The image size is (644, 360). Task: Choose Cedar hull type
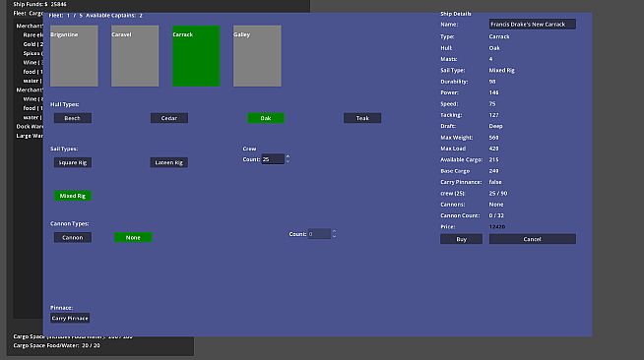[169, 118]
